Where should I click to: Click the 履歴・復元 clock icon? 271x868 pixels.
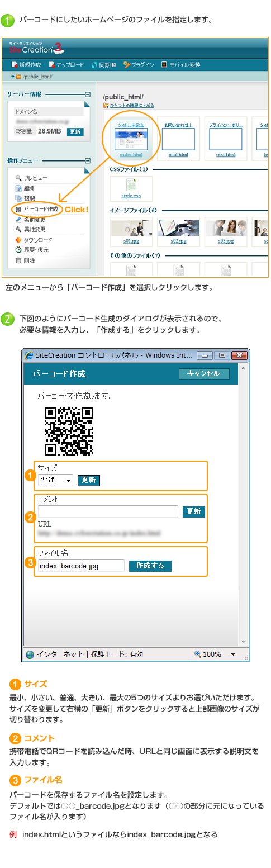18,250
